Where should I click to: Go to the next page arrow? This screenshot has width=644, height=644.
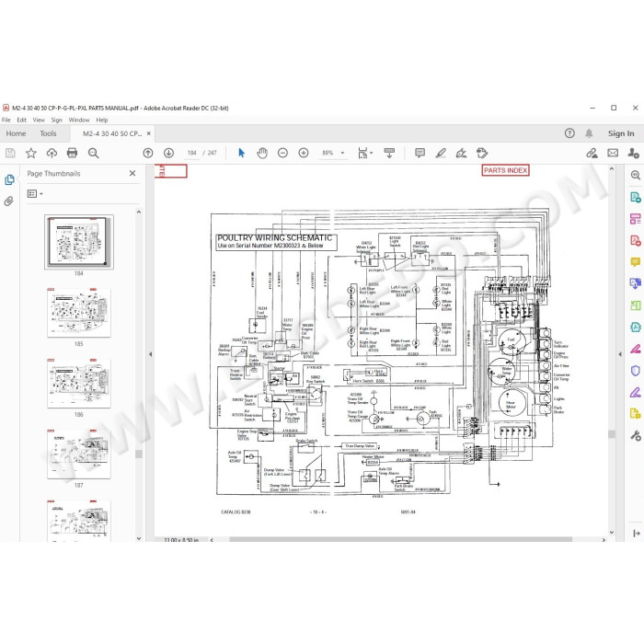pyautogui.click(x=168, y=154)
